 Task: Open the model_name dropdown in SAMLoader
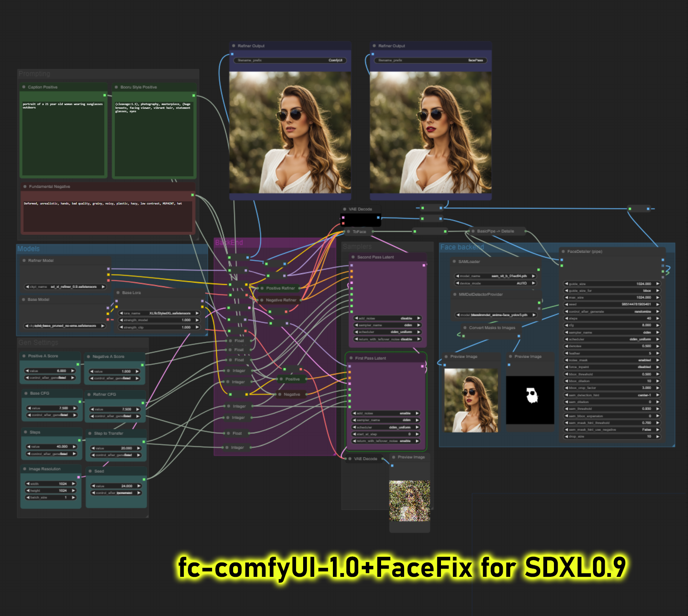(495, 276)
